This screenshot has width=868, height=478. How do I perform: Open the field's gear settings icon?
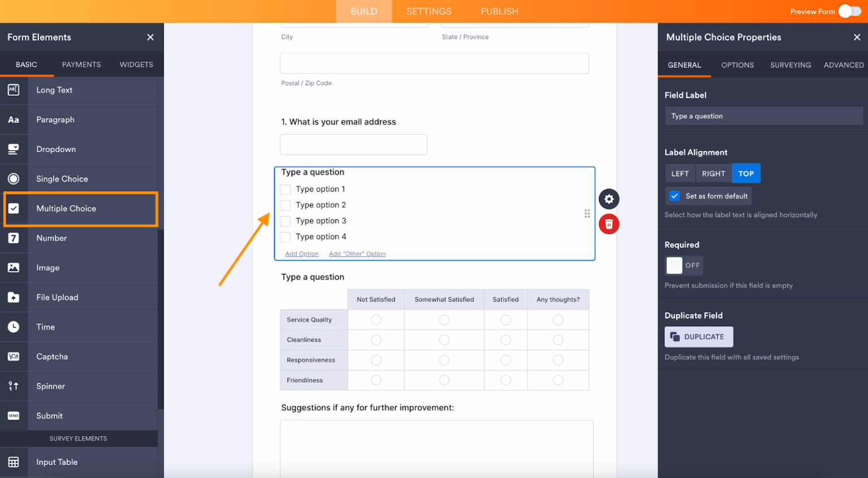point(609,199)
